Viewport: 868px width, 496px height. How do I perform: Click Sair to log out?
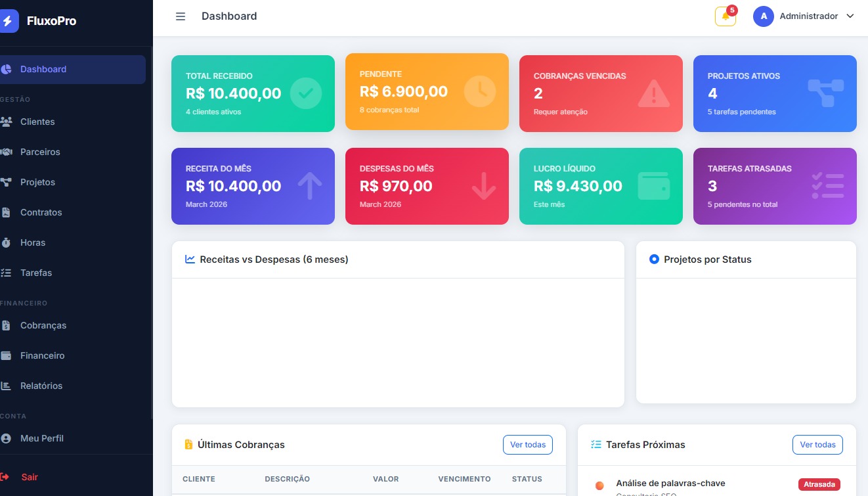click(30, 477)
